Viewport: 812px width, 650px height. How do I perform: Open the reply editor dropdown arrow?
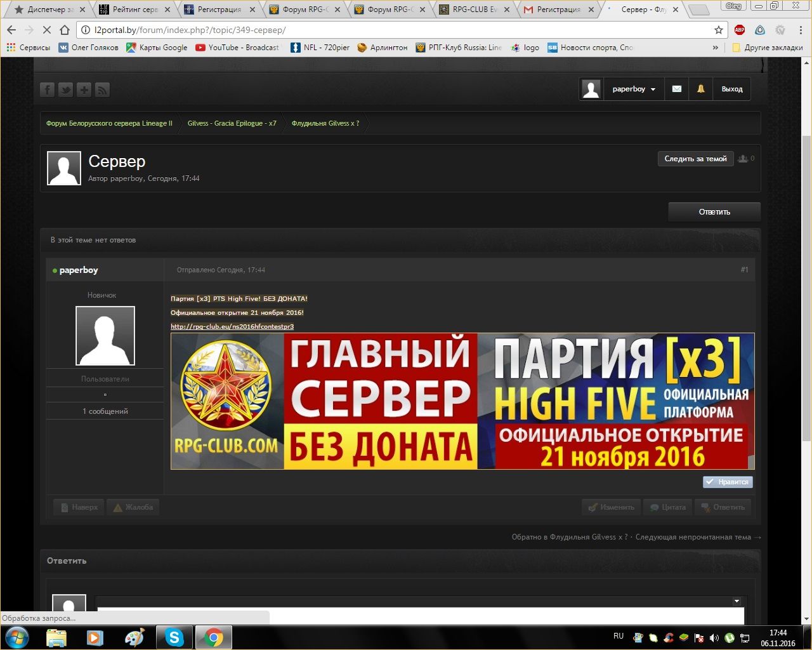pyautogui.click(x=737, y=601)
